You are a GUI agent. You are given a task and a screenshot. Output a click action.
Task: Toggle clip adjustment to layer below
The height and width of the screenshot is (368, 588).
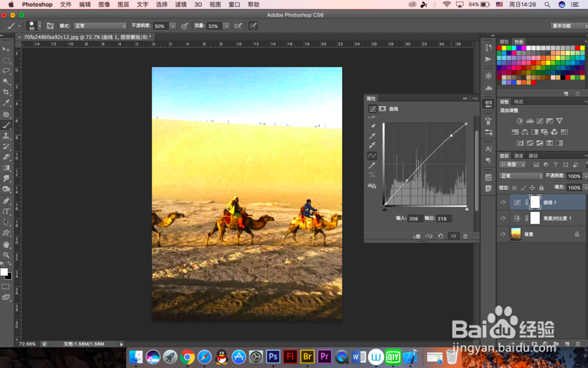417,236
